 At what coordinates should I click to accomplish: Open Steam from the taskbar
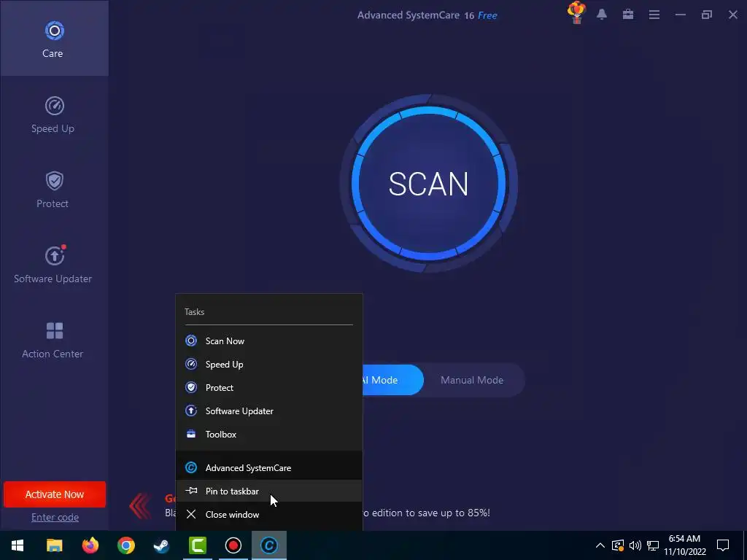[x=161, y=545]
